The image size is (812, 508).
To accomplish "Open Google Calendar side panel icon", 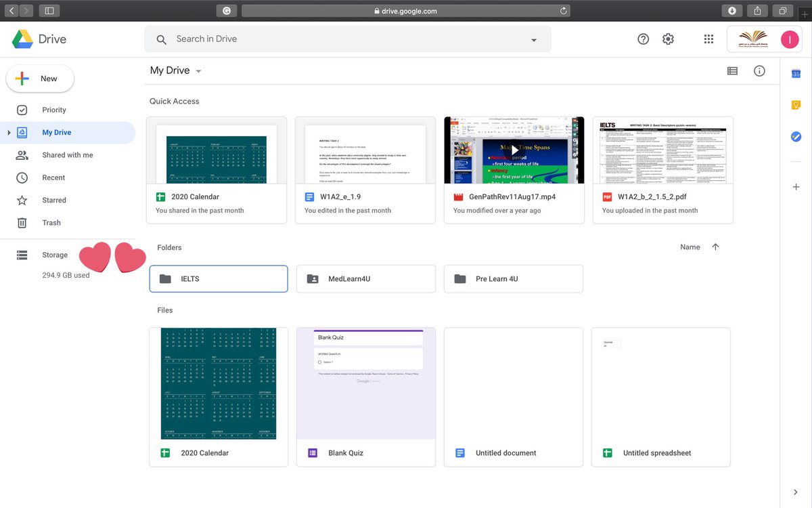I will (x=796, y=74).
